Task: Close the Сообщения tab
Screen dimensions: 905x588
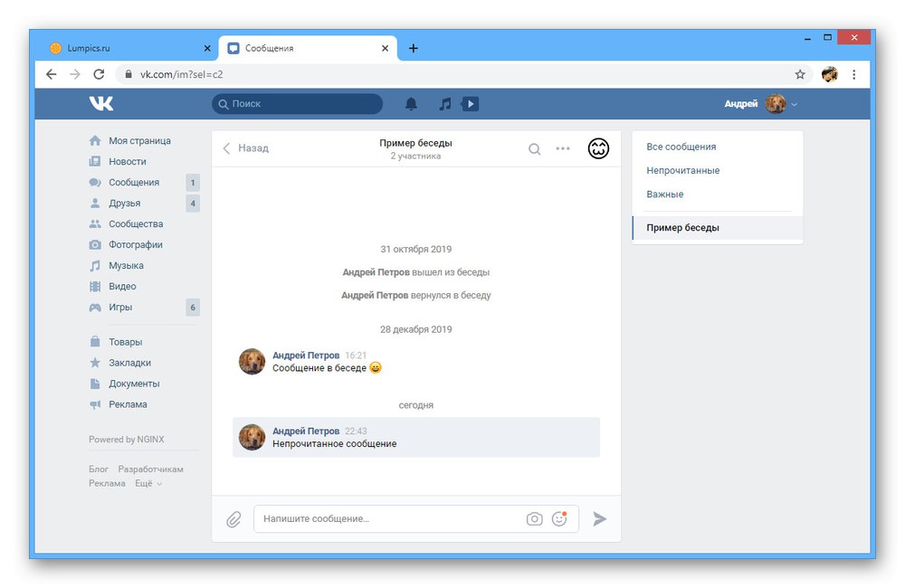Action: pyautogui.click(x=385, y=49)
